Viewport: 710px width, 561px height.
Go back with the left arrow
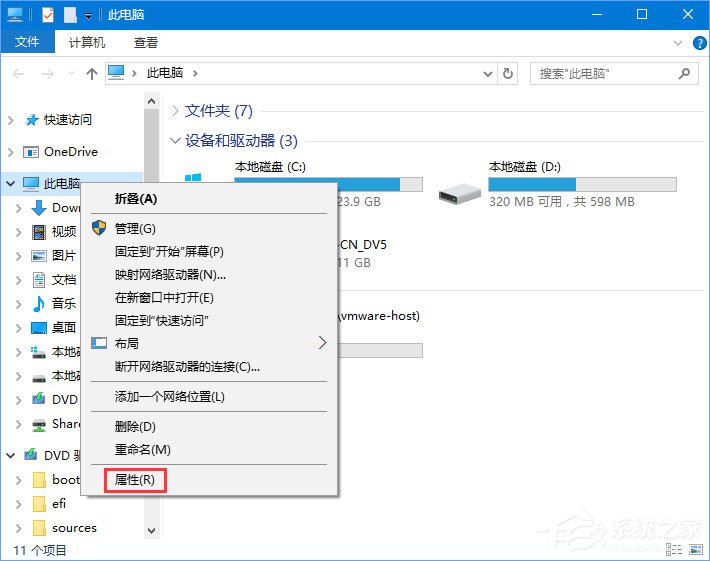pyautogui.click(x=18, y=73)
